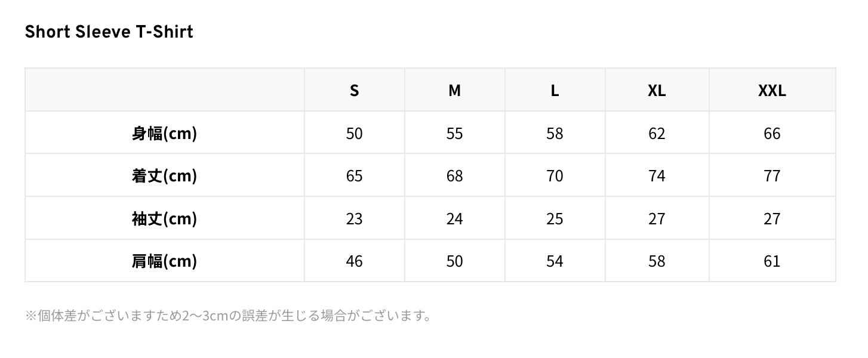
Task: Click the 袖丈(cm) row label
Action: tap(164, 218)
